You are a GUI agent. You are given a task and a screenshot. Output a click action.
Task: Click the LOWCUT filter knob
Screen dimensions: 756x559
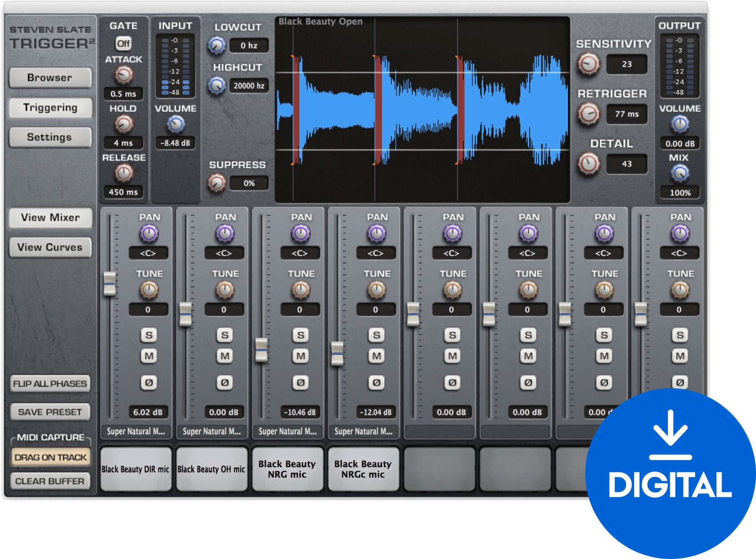tap(217, 44)
